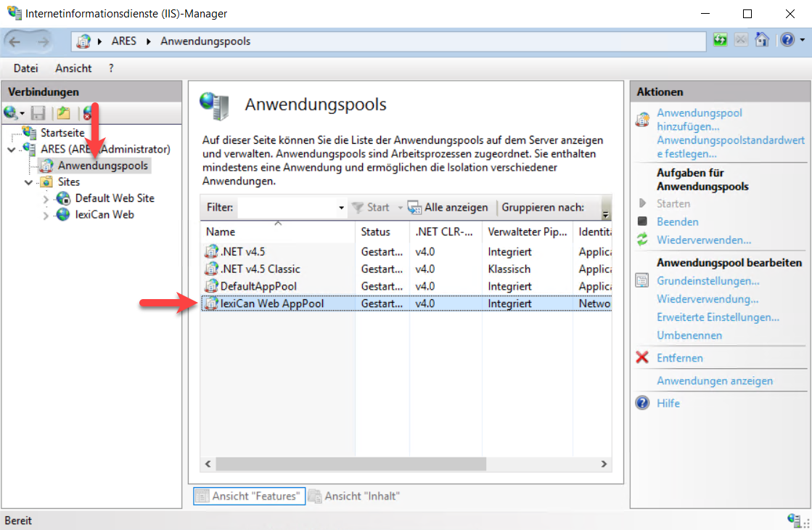Screen dimensions: 812x530
Task: Click the refresh icon in address bar
Action: pos(720,41)
